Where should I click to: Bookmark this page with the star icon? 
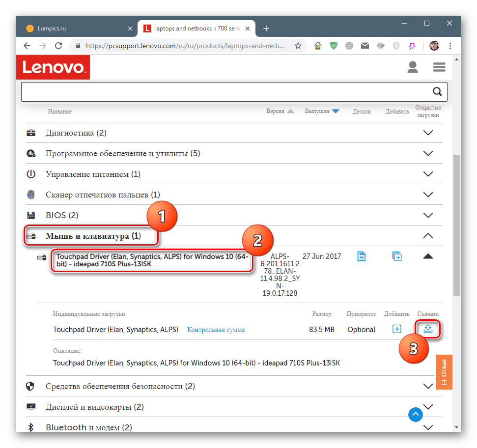click(298, 46)
